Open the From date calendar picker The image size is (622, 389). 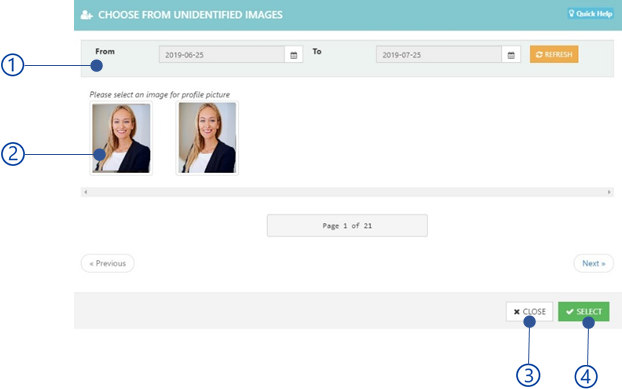294,55
